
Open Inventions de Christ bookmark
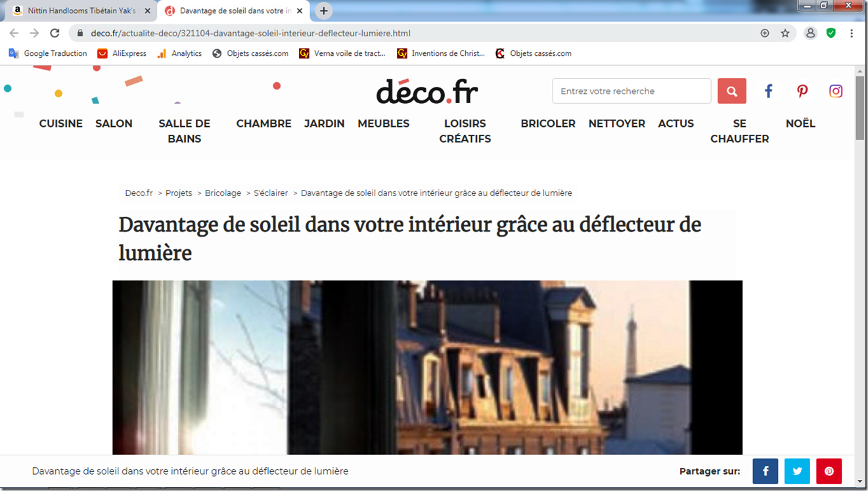click(x=441, y=53)
